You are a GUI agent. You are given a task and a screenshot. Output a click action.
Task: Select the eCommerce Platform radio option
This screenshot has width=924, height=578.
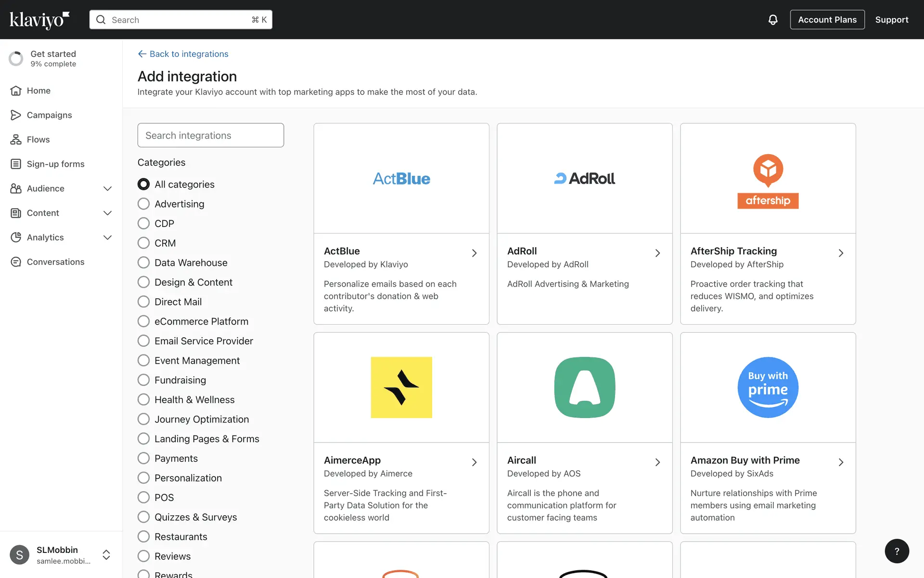pyautogui.click(x=143, y=321)
